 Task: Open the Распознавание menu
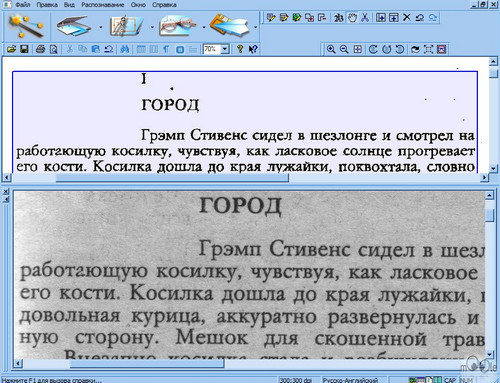tap(103, 5)
